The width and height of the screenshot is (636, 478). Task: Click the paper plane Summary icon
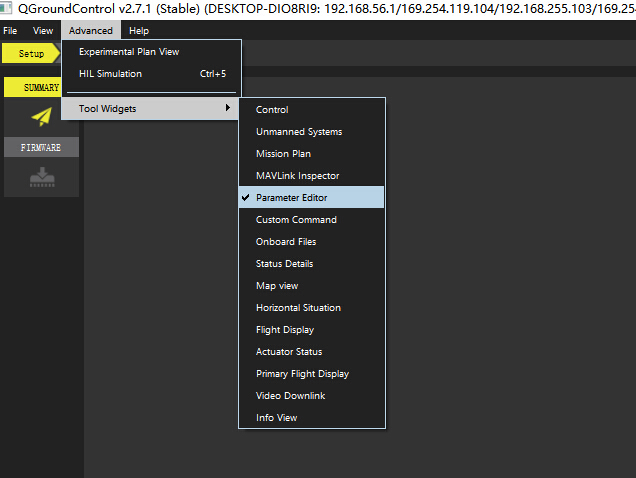click(x=42, y=117)
